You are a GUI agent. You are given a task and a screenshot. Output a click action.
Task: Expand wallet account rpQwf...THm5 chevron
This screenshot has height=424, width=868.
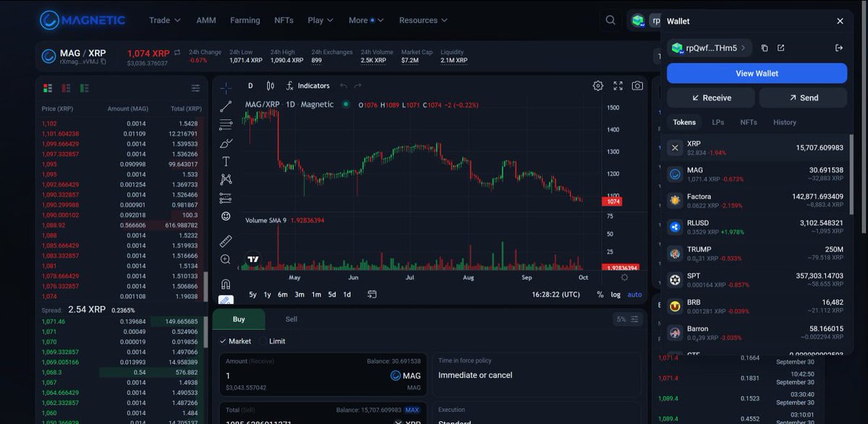click(x=743, y=48)
